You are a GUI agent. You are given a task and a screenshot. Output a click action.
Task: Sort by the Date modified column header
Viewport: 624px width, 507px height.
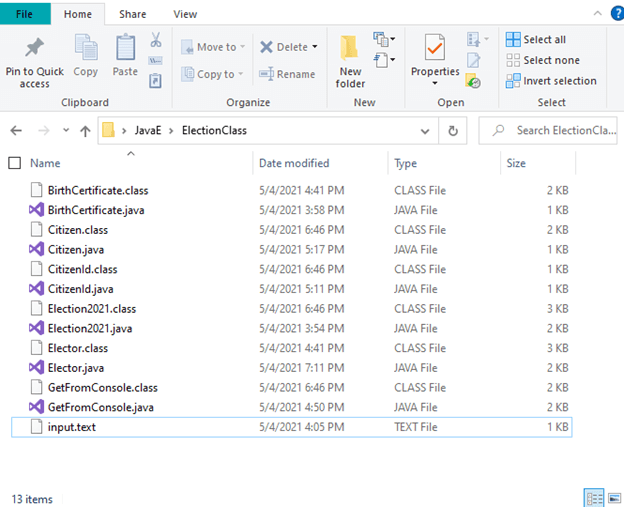tap(294, 163)
